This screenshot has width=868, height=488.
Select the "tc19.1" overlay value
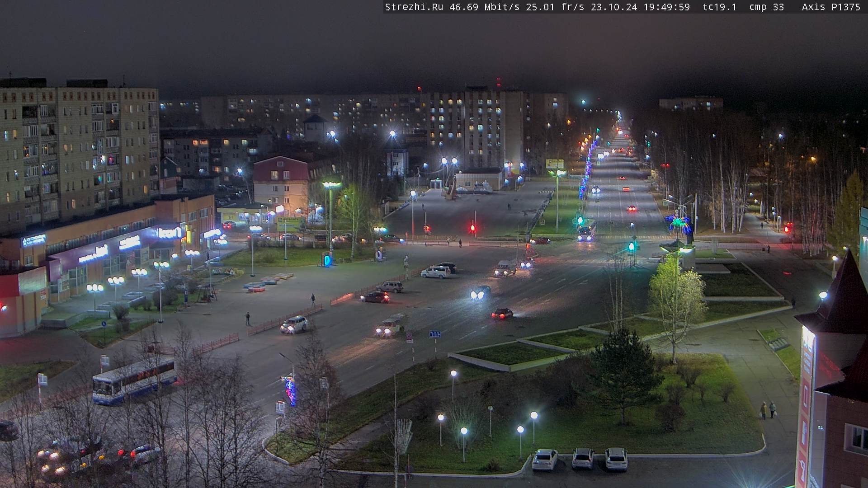pos(720,7)
